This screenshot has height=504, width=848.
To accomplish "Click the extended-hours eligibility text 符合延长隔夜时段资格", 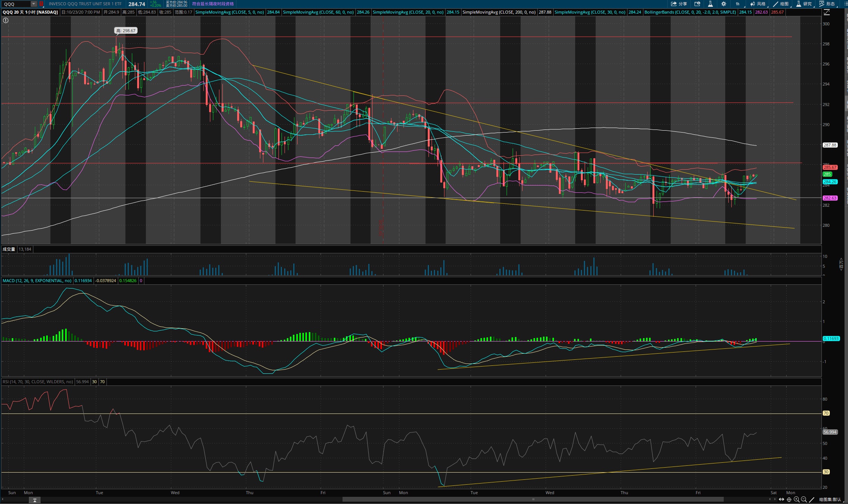I will click(x=213, y=4).
